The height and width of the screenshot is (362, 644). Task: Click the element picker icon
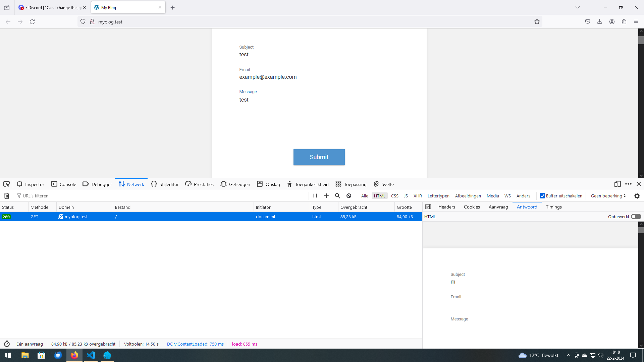pyautogui.click(x=6, y=184)
